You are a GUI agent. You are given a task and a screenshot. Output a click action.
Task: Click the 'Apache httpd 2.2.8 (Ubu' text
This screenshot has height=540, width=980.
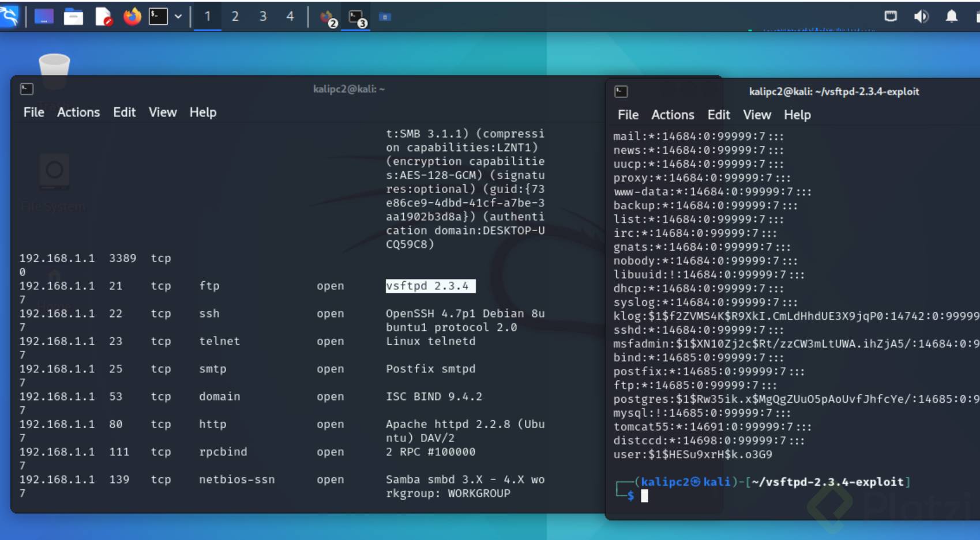pyautogui.click(x=465, y=424)
